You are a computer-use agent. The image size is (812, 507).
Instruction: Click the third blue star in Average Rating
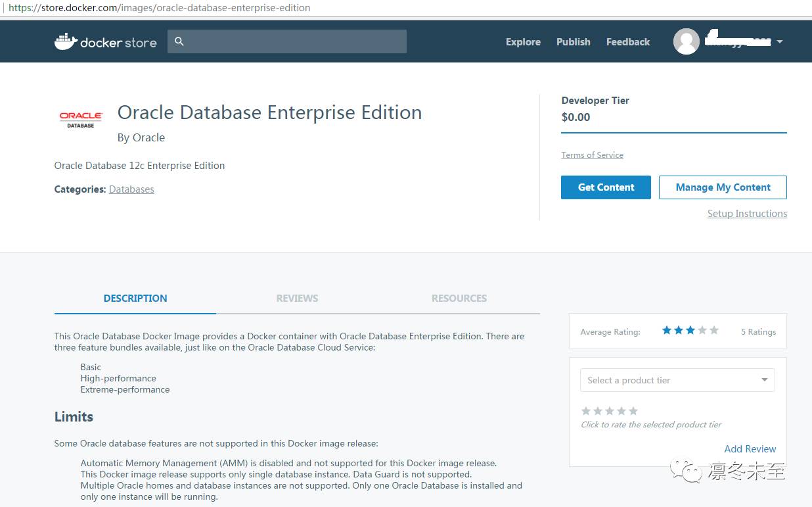690,330
